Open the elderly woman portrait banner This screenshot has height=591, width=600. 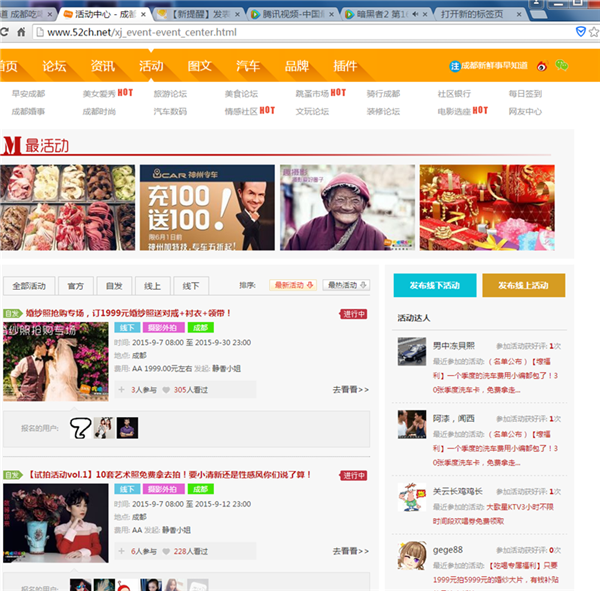point(347,207)
